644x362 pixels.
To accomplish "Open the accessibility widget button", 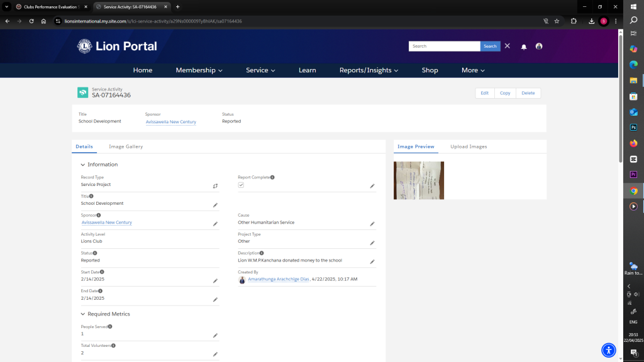I will [x=609, y=350].
